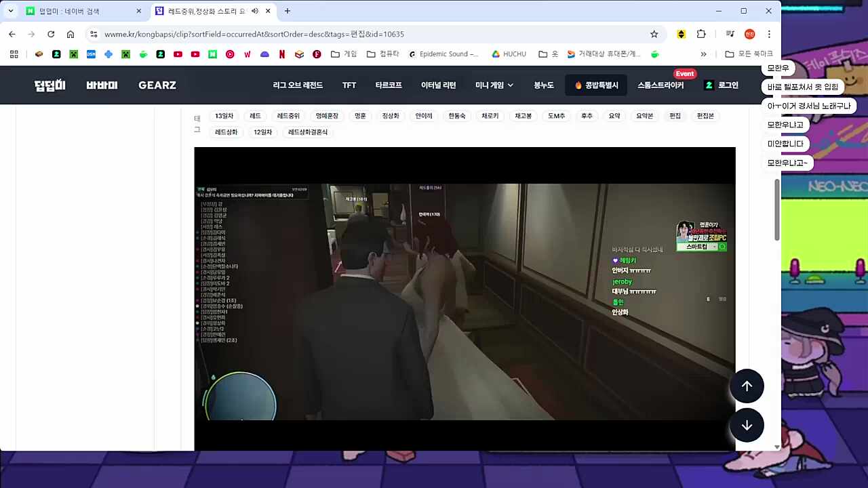Image resolution: width=868 pixels, height=488 pixels.
Task: Open the Netflix bookmark icon
Action: click(x=281, y=54)
